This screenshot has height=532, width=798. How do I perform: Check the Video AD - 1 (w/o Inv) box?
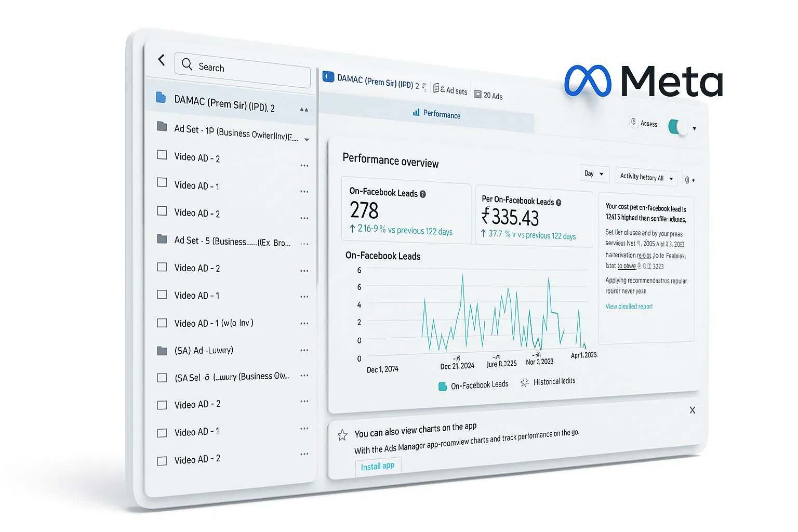click(x=162, y=323)
